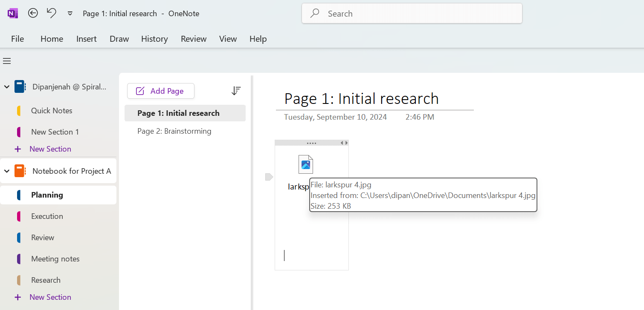The width and height of the screenshot is (644, 310).
Task: Click the Back navigation arrow icon
Action: pos(33,13)
